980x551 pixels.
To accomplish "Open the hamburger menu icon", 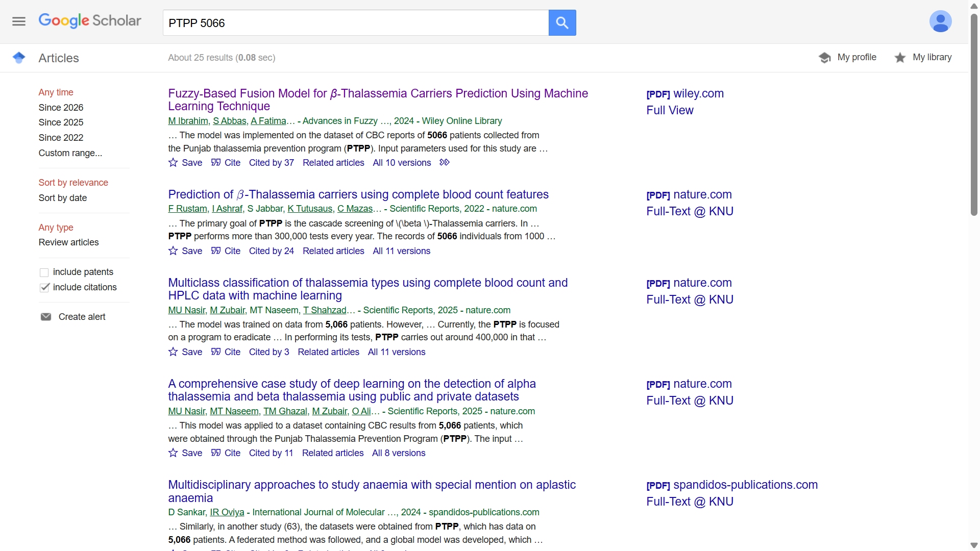I will 19,21.
